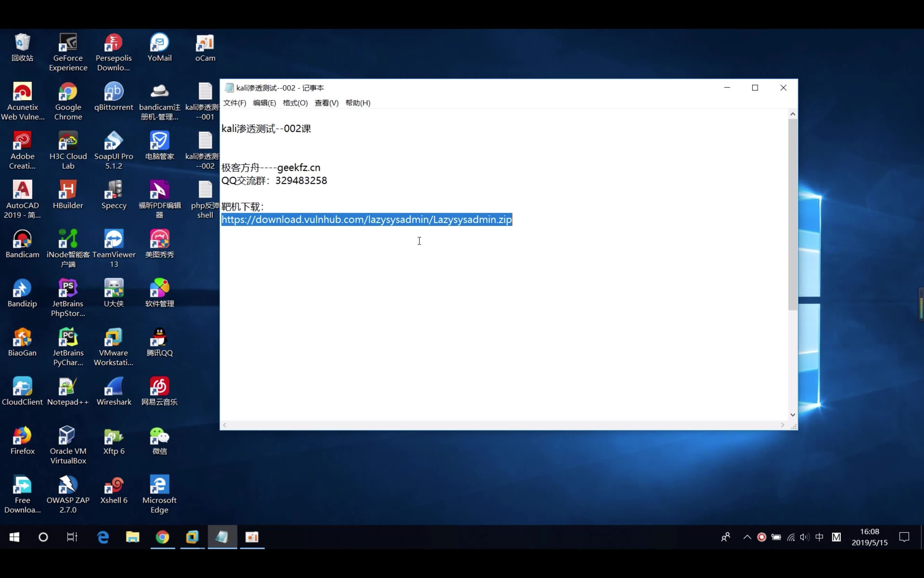
Task: Select JetBrains PyCharm desktop icon
Action: click(68, 347)
